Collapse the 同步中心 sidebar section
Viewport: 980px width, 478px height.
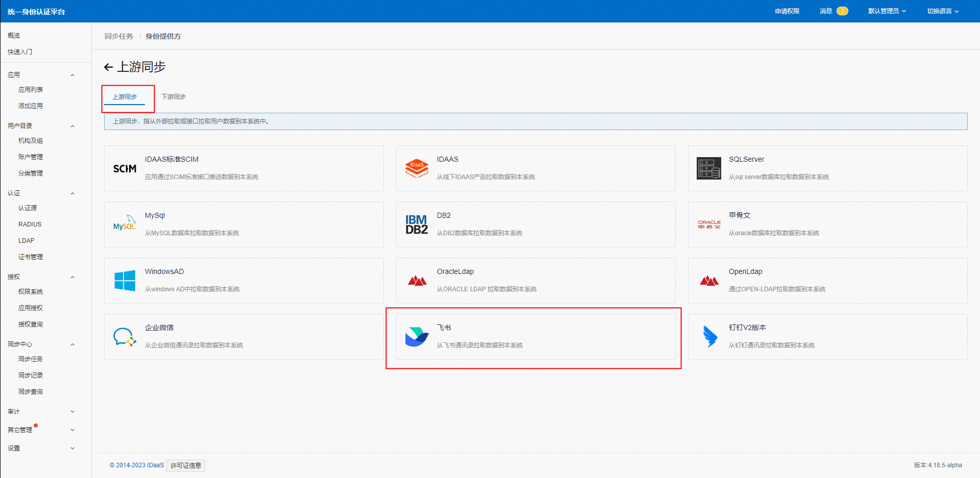(x=72, y=344)
